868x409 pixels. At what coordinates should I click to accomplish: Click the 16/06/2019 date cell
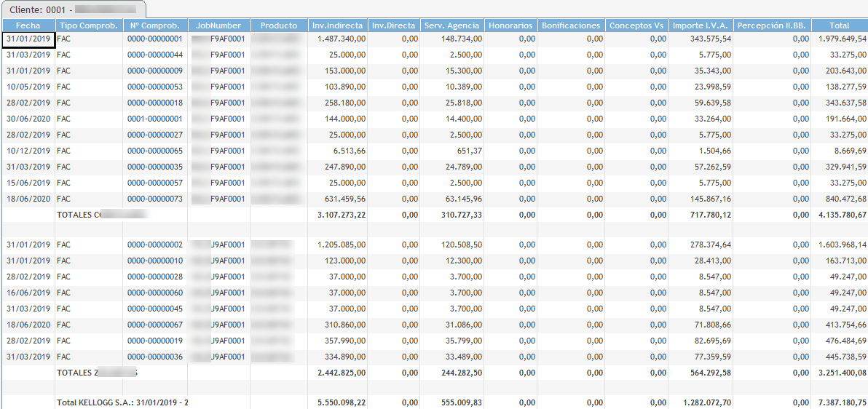tap(28, 293)
